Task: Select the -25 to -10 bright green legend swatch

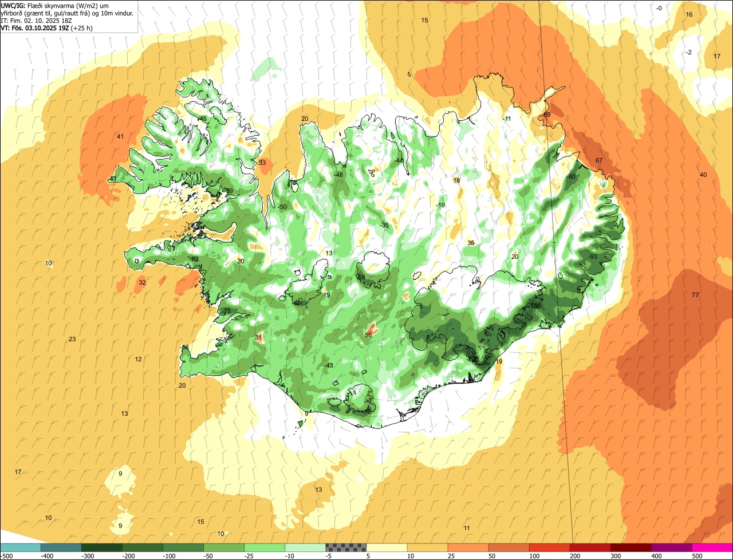Action: (264, 548)
